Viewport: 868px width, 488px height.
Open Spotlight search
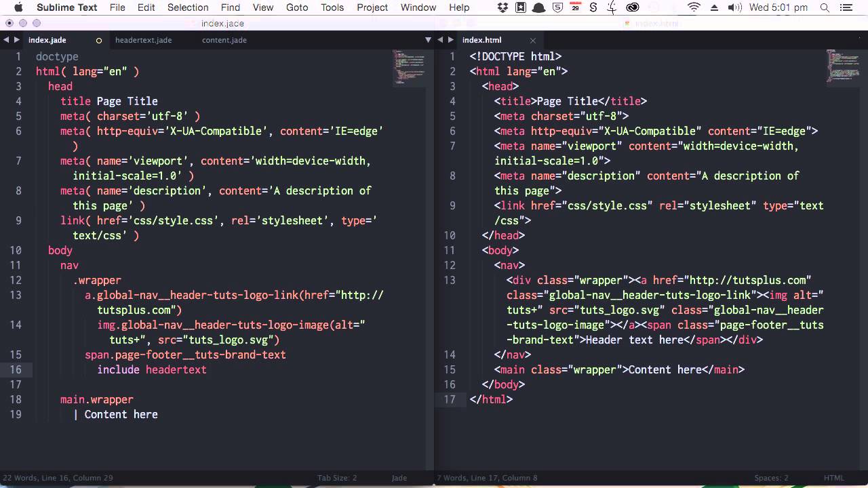point(825,7)
